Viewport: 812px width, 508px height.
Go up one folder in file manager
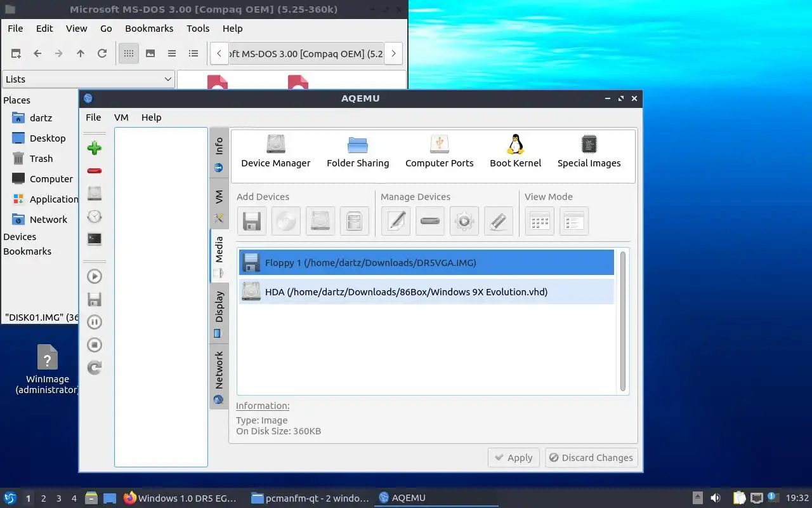[81, 54]
